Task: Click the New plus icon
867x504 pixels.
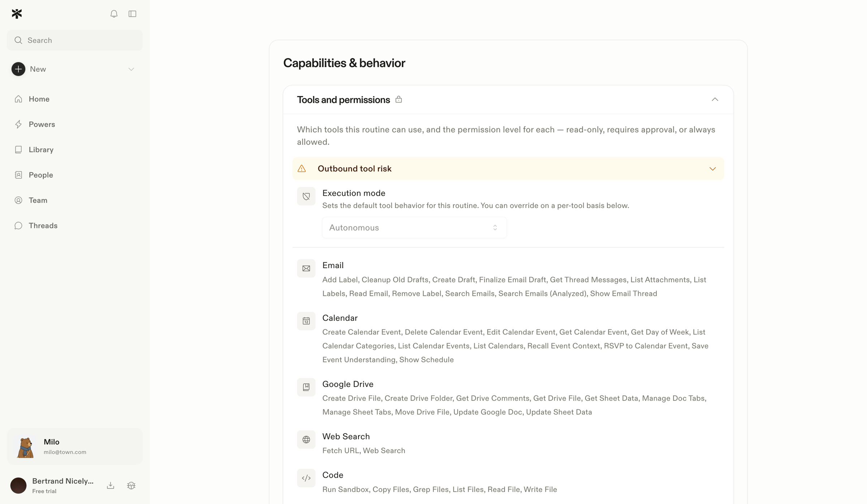Action: [18, 69]
